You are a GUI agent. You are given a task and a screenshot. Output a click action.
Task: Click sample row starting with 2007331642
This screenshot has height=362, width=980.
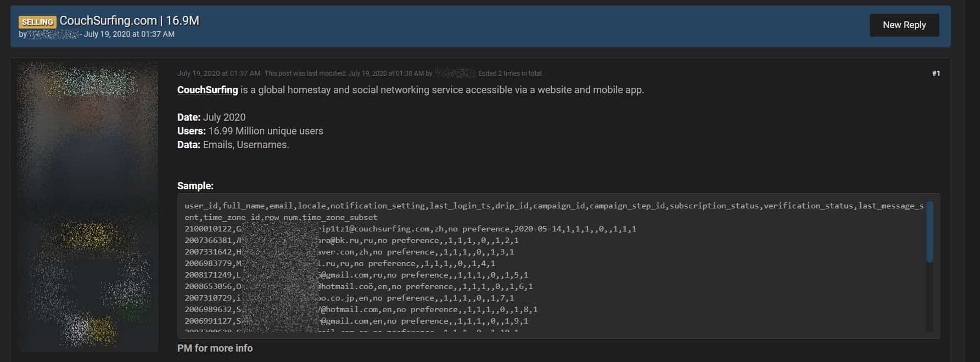349,252
